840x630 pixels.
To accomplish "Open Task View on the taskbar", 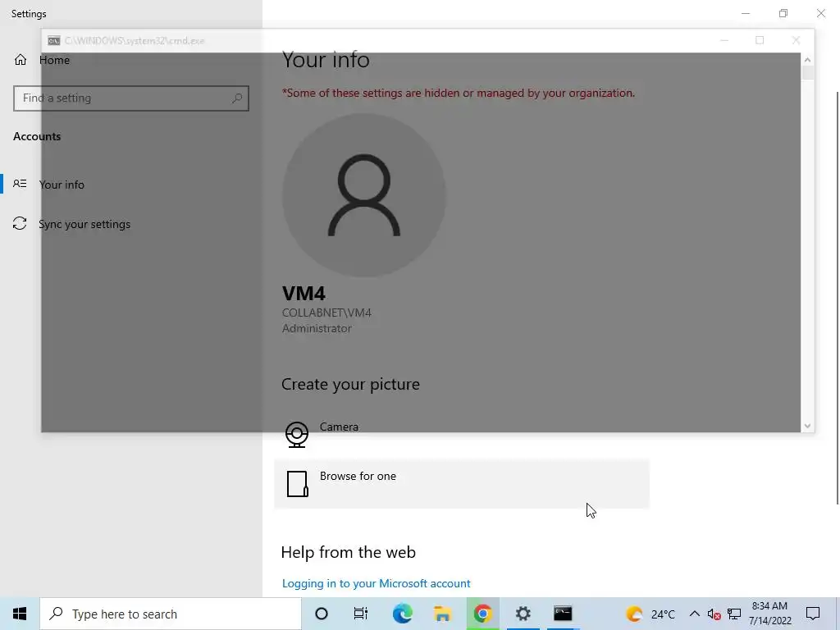I will pos(361,614).
